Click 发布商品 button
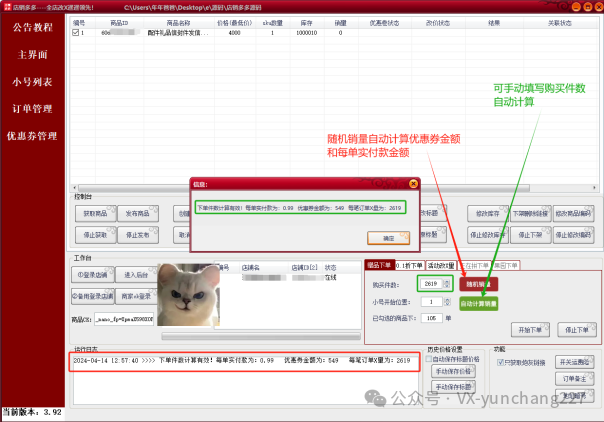This screenshot has height=422, width=604. [138, 213]
